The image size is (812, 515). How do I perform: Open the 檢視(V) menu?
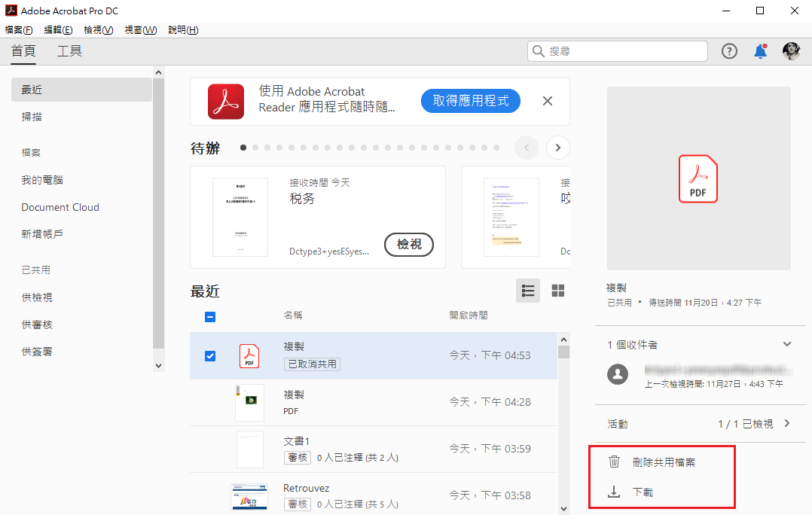click(99, 30)
